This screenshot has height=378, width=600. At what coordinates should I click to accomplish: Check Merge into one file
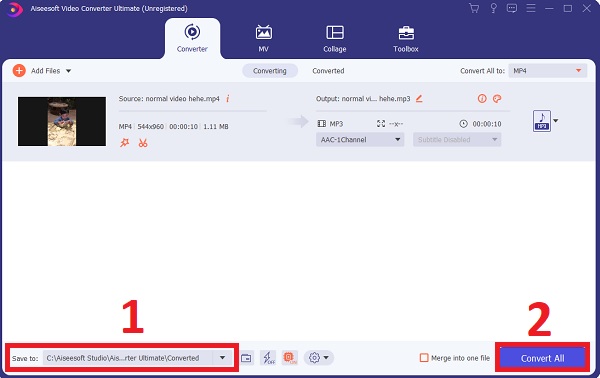(424, 358)
